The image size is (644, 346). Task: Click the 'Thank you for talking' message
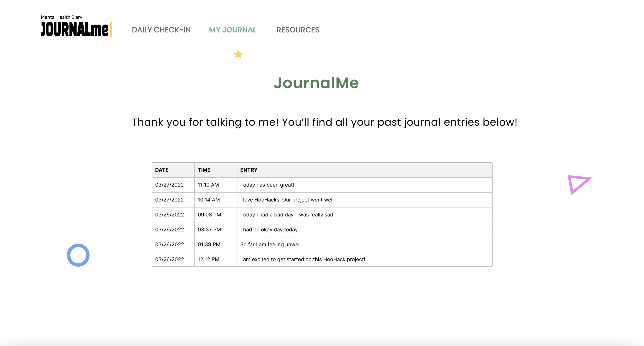324,122
